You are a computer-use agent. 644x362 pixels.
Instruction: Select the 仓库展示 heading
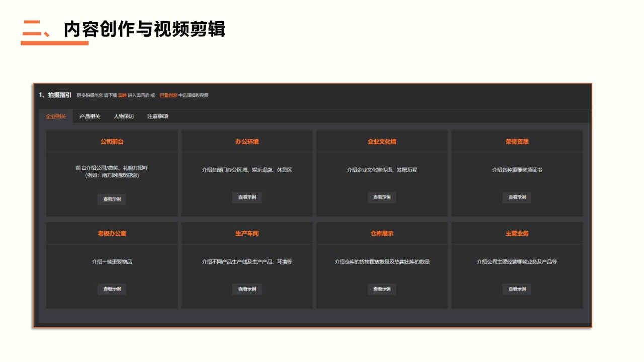[x=382, y=234]
